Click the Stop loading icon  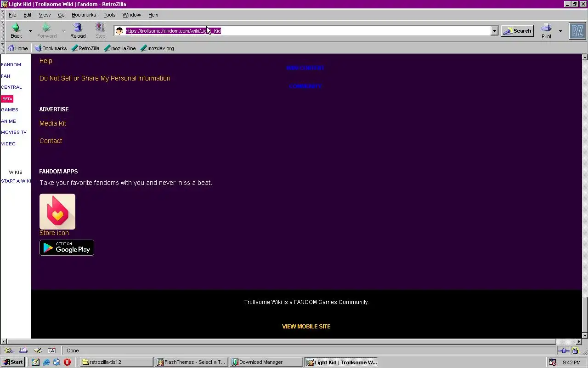[100, 28]
